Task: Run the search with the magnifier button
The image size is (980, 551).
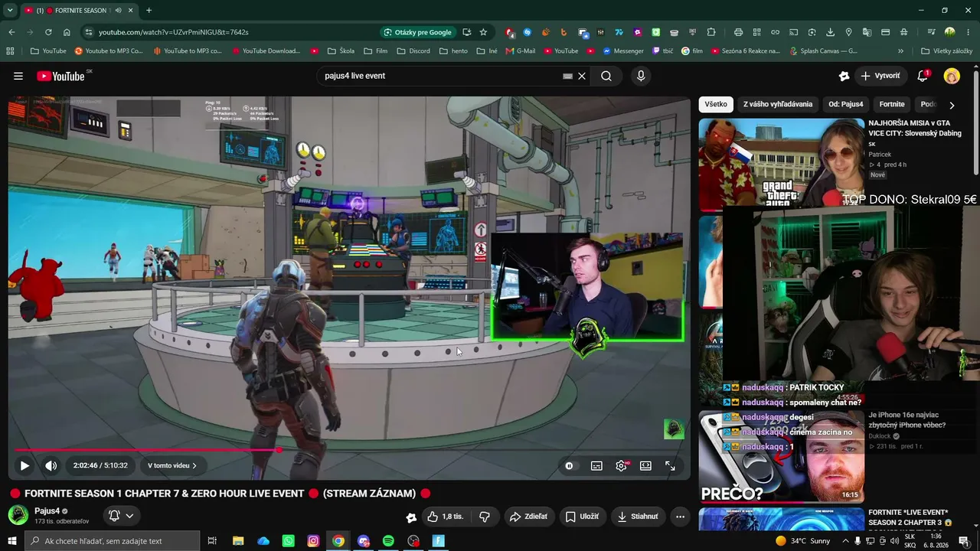Action: click(x=606, y=76)
